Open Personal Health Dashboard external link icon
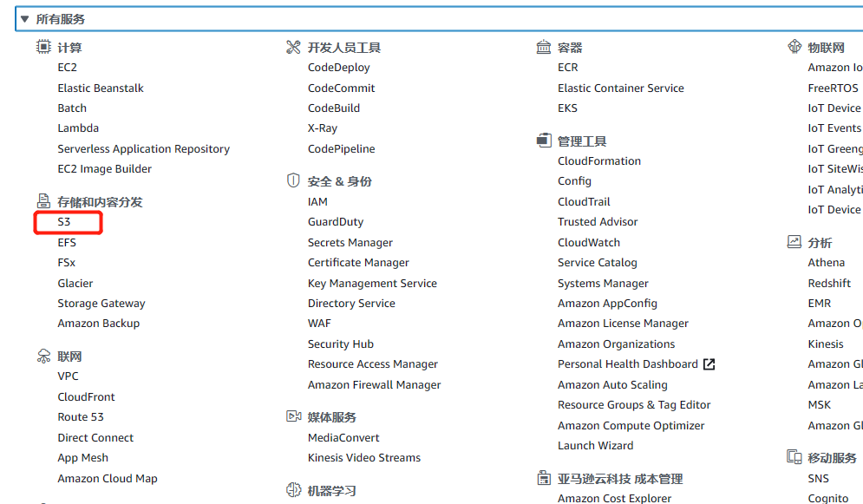863x504 pixels. 709,364
